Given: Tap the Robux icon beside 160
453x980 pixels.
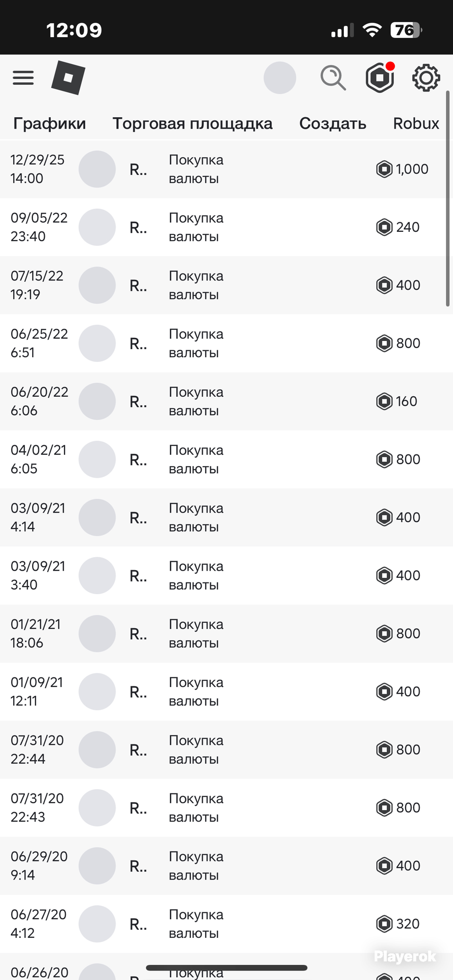Looking at the screenshot, I should point(384,401).
